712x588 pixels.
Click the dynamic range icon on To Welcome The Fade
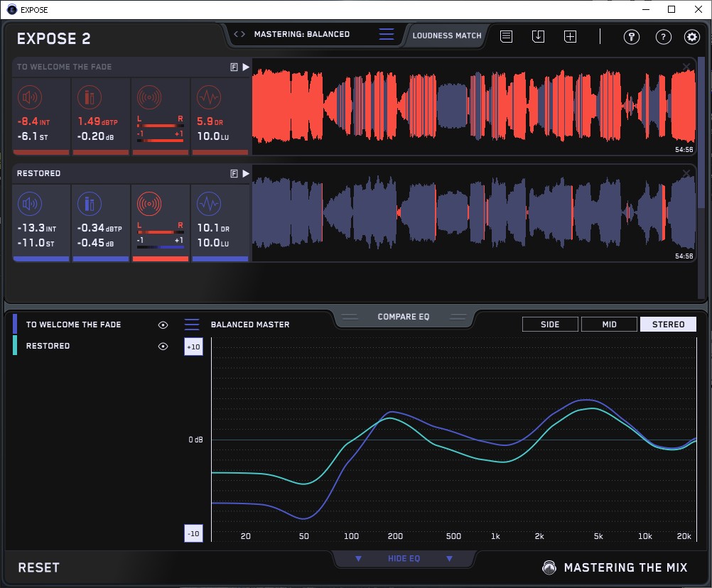[x=209, y=97]
